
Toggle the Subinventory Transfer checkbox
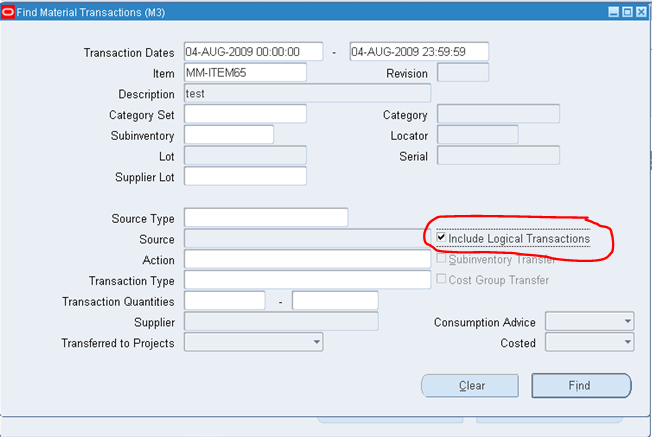coord(441,258)
